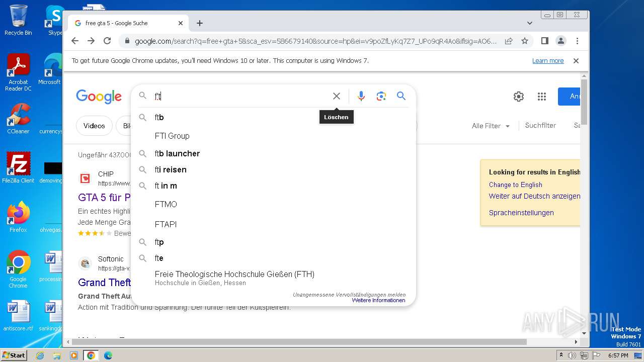
Task: Select the Videos filter chip
Action: (x=94, y=126)
